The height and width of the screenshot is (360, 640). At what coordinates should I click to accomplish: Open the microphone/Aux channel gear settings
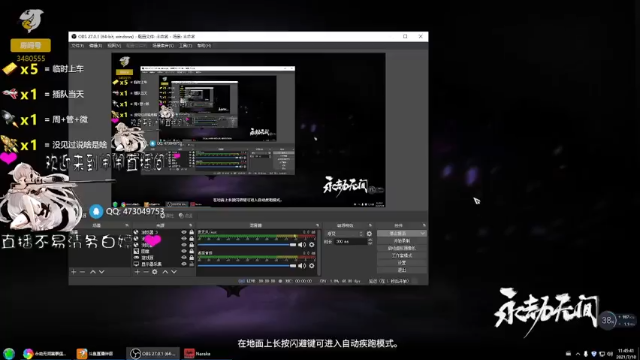(x=312, y=244)
